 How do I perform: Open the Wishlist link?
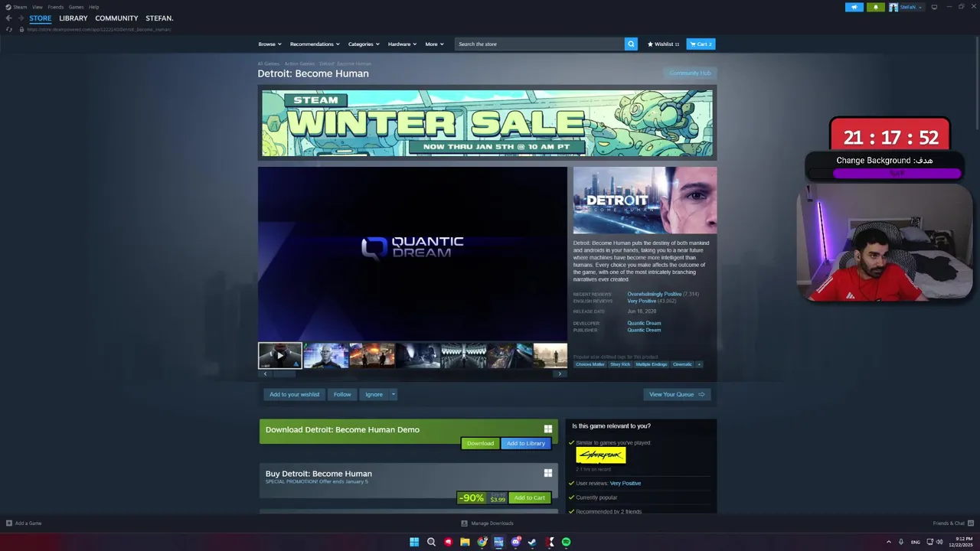tap(663, 44)
